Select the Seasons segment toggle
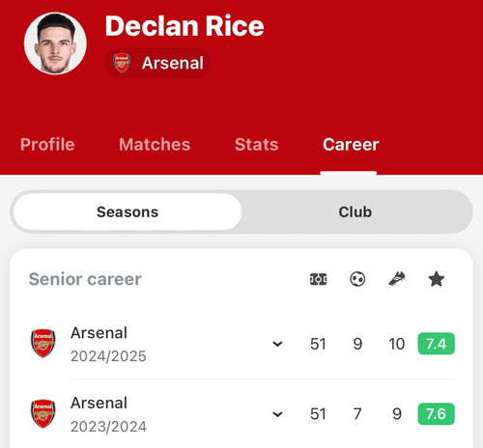 [x=128, y=211]
